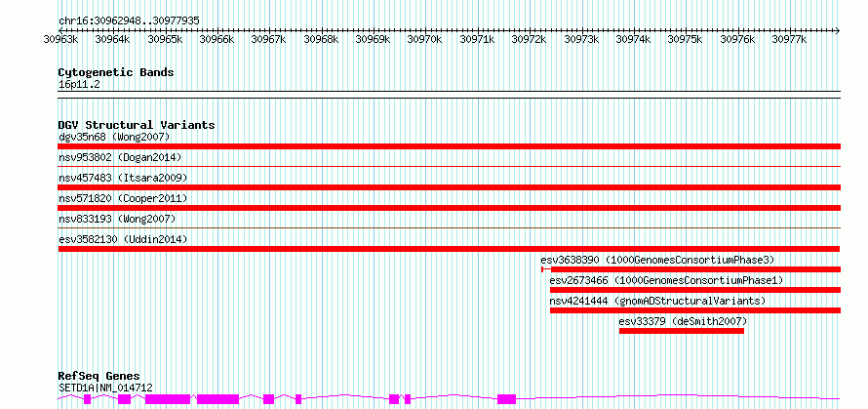
Task: Click the Cytogenetic Bands track heading
Action: [x=116, y=72]
